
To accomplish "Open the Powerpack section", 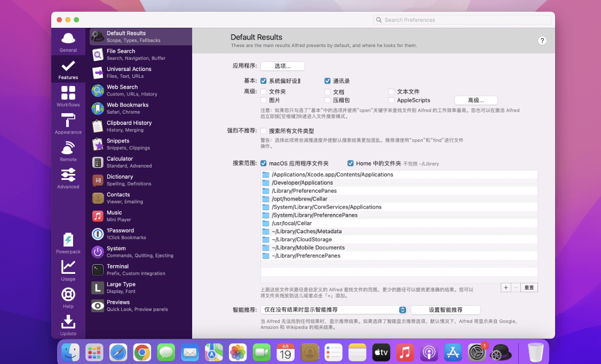I will click(x=68, y=243).
